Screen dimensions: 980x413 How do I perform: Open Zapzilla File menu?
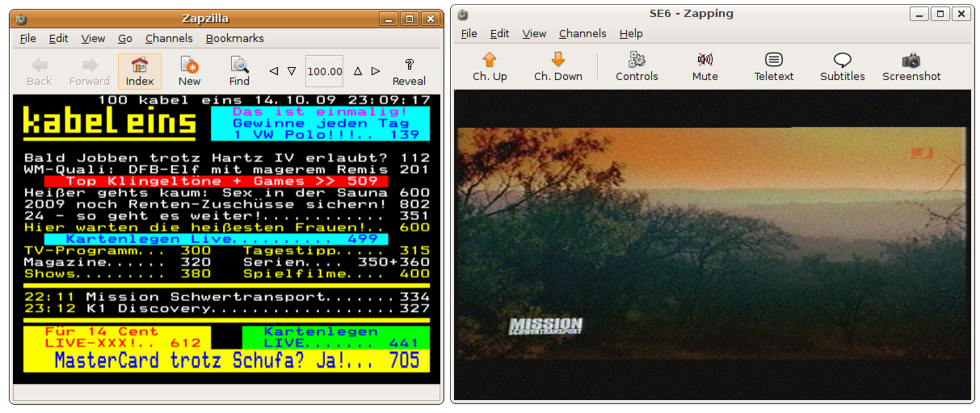click(x=28, y=38)
